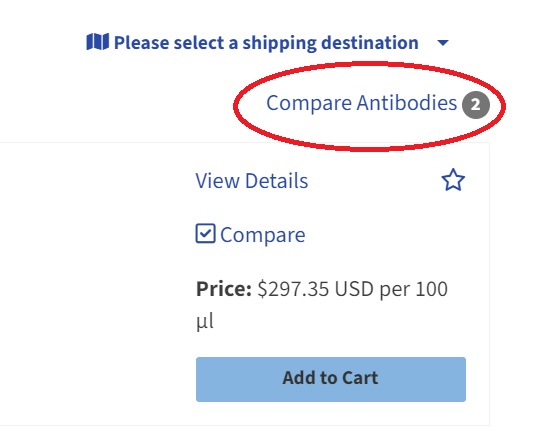The height and width of the screenshot is (431, 551).
Task: Click the word 'Details' in View Details
Action: click(x=277, y=181)
